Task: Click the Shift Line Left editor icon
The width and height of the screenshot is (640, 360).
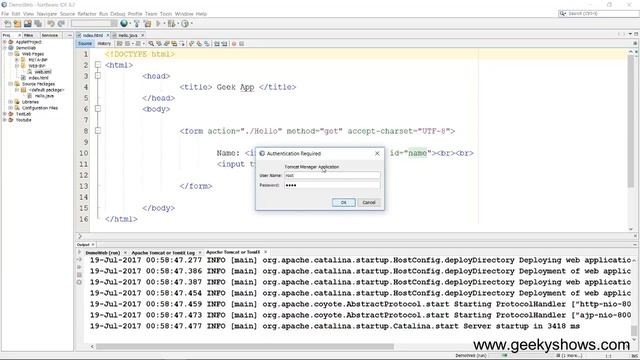Action: [217, 44]
